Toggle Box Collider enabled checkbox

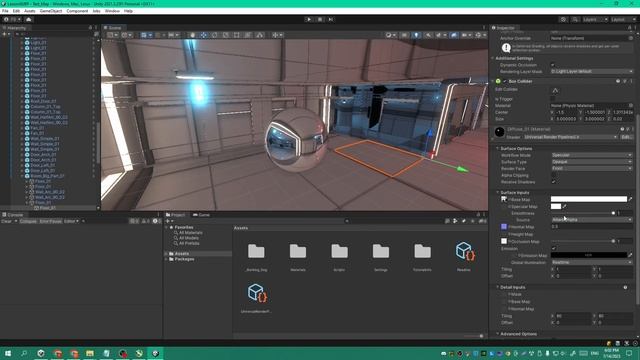click(504, 81)
